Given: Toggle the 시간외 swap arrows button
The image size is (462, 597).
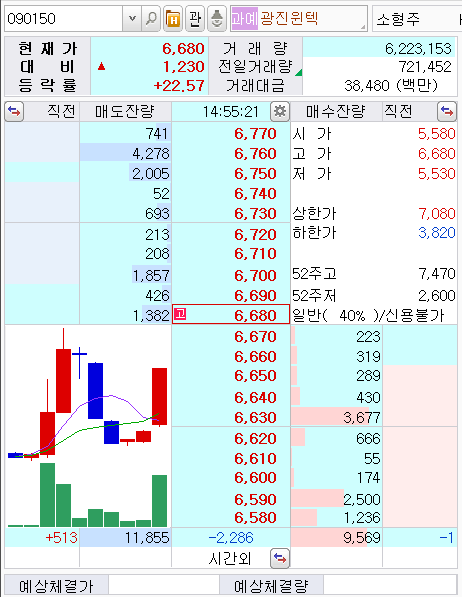Looking at the screenshot, I should coord(280,559).
